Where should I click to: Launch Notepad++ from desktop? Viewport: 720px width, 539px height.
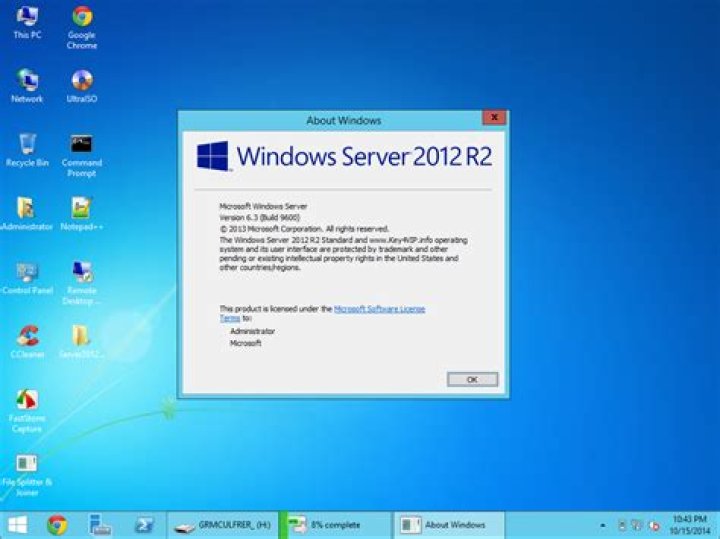point(82,214)
